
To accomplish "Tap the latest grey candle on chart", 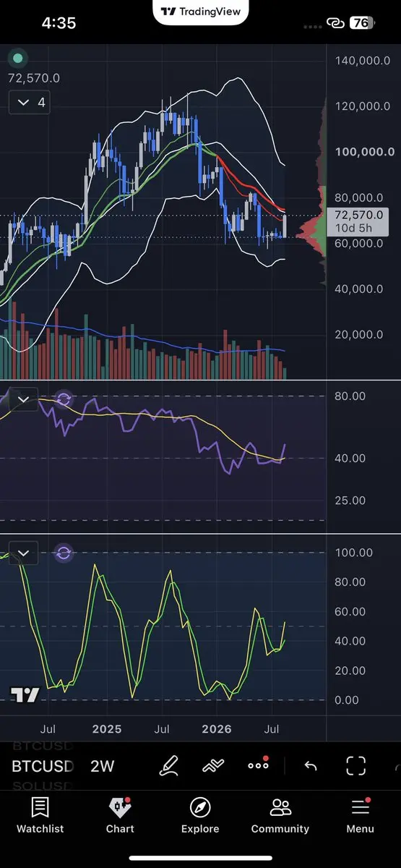I will tap(286, 225).
